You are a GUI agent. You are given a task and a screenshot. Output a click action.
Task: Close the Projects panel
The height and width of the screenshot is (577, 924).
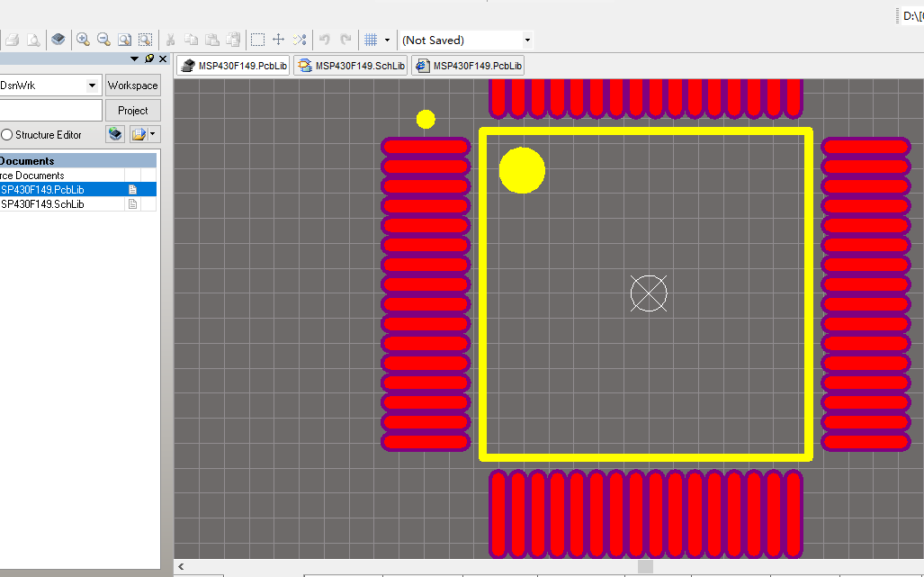point(163,59)
